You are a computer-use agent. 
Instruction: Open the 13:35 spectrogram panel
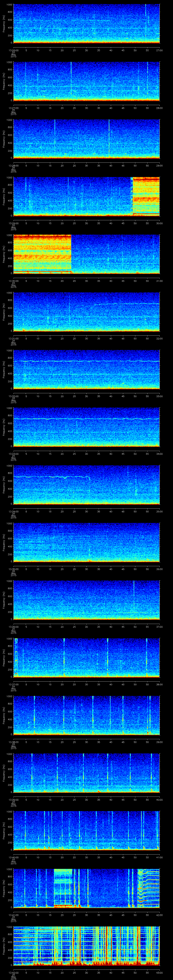pyautogui.click(x=86, y=542)
